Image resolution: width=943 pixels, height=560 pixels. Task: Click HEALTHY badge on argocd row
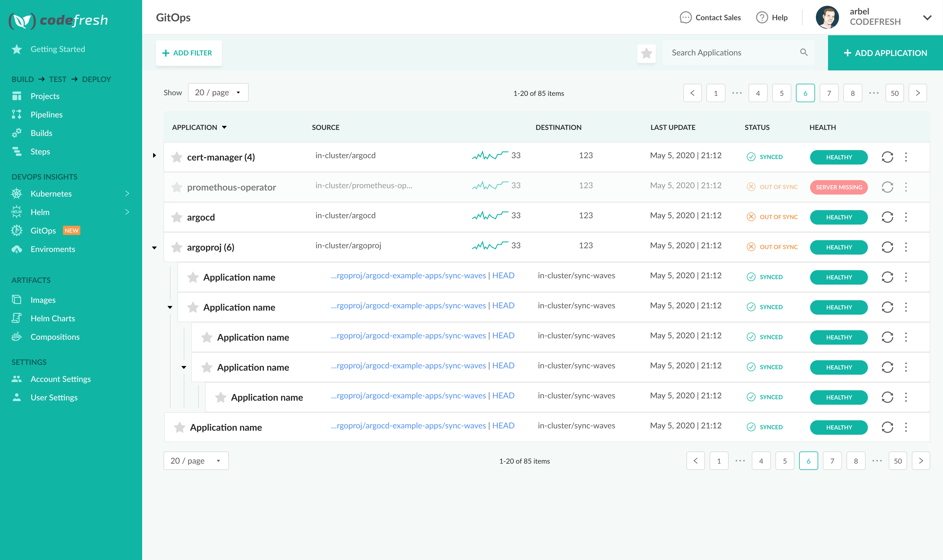pos(839,217)
